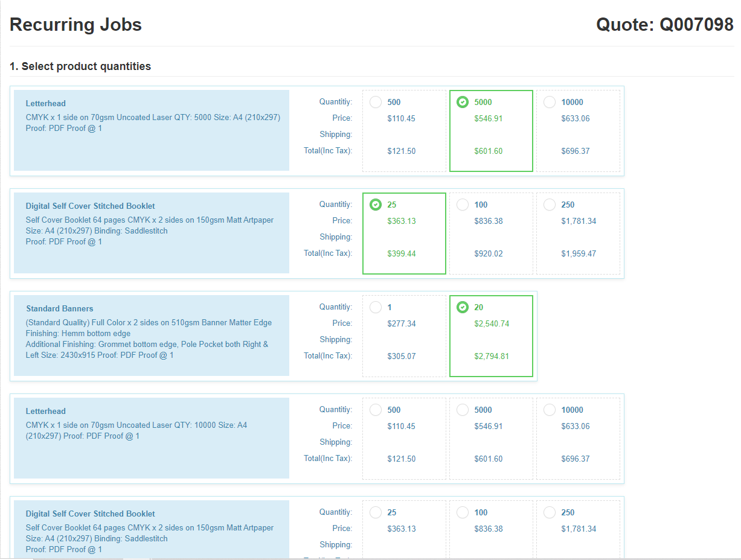Click the first Letterhead product title
Viewport: 741px width, 560px height.
coord(46,103)
